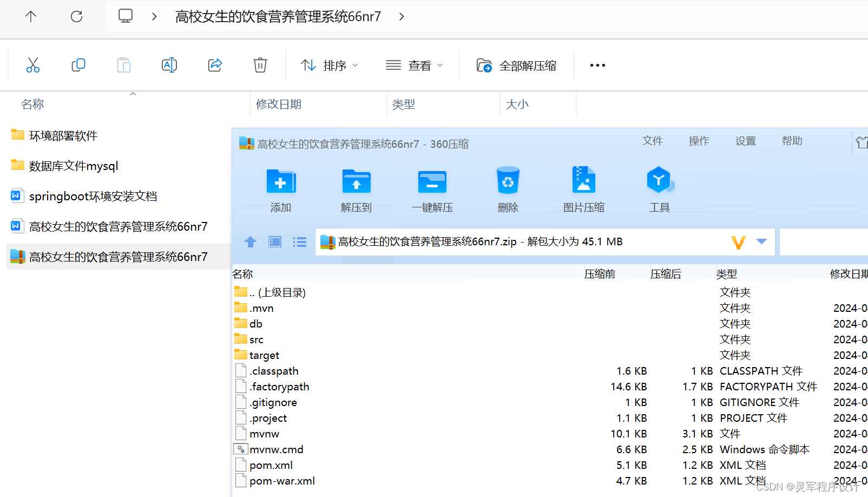Expand the archive path dropdown arrow

[761, 241]
